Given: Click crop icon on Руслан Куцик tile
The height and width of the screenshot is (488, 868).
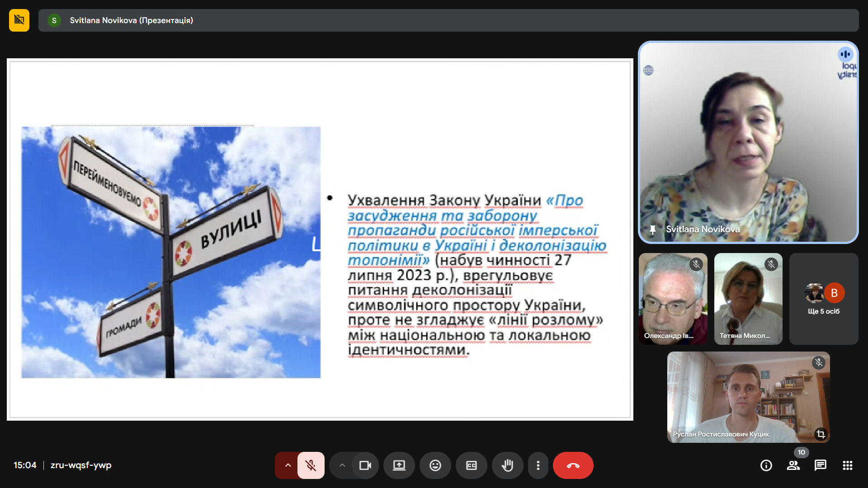Looking at the screenshot, I should [821, 434].
